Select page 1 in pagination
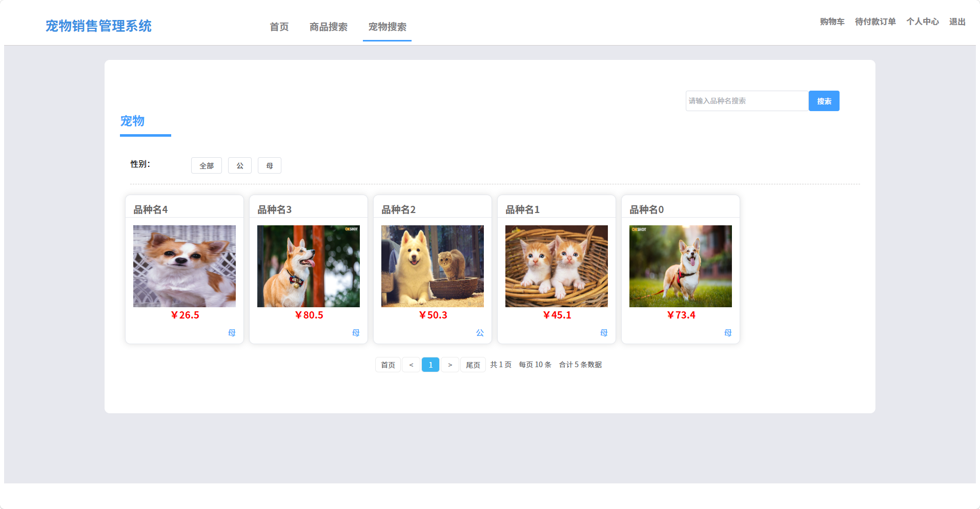This screenshot has width=980, height=509. point(431,365)
